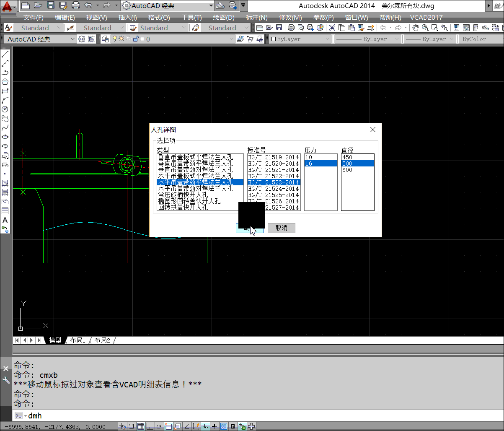
Task: Click the 取消 button in the dialog
Action: click(x=281, y=228)
